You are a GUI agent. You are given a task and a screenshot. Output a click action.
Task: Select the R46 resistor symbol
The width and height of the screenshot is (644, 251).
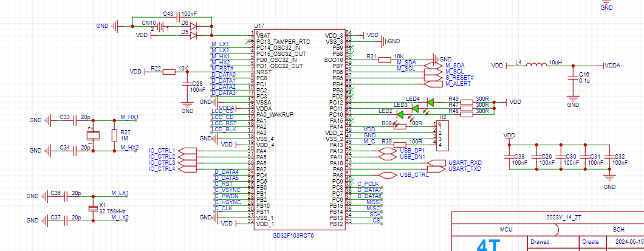click(467, 102)
